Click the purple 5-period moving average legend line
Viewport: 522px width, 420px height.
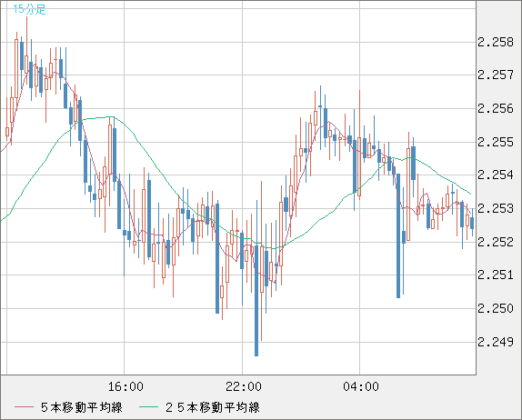tap(24, 407)
